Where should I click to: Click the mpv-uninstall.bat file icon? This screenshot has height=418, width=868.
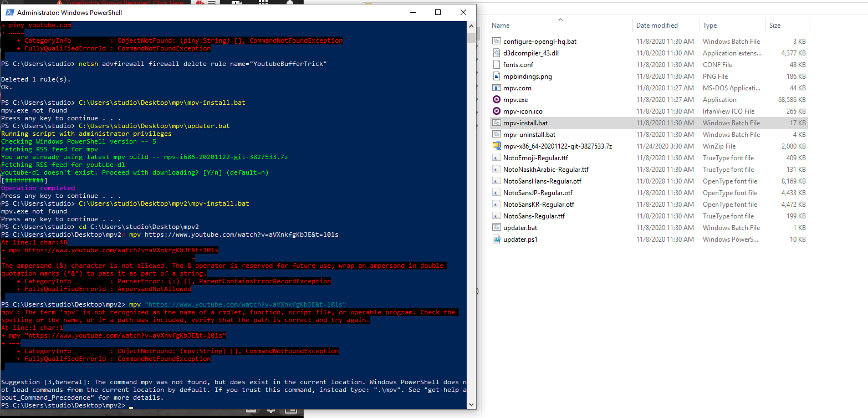(x=497, y=135)
